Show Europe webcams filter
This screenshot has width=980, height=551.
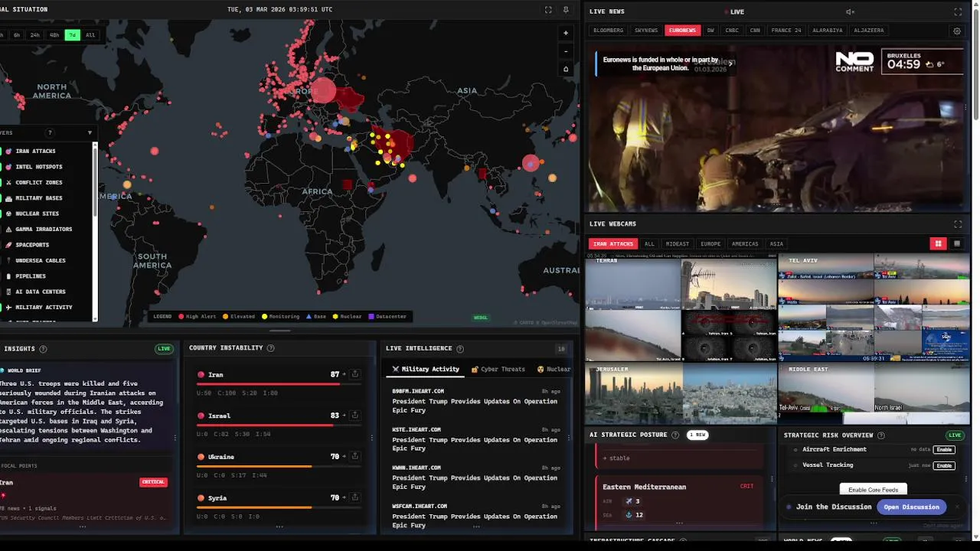click(710, 244)
